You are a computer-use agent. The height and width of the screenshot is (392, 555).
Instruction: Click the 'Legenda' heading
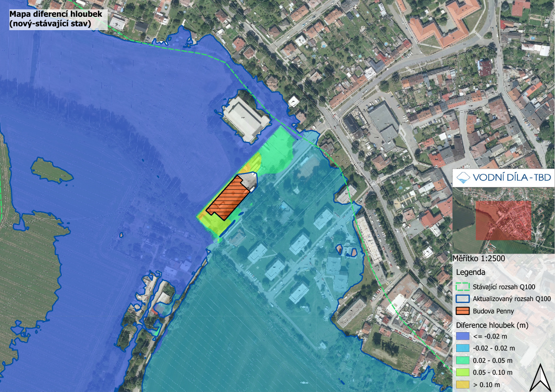[x=471, y=272]
